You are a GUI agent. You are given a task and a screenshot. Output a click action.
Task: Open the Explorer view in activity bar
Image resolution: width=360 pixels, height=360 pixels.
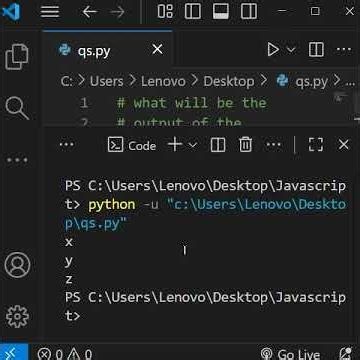tap(17, 57)
